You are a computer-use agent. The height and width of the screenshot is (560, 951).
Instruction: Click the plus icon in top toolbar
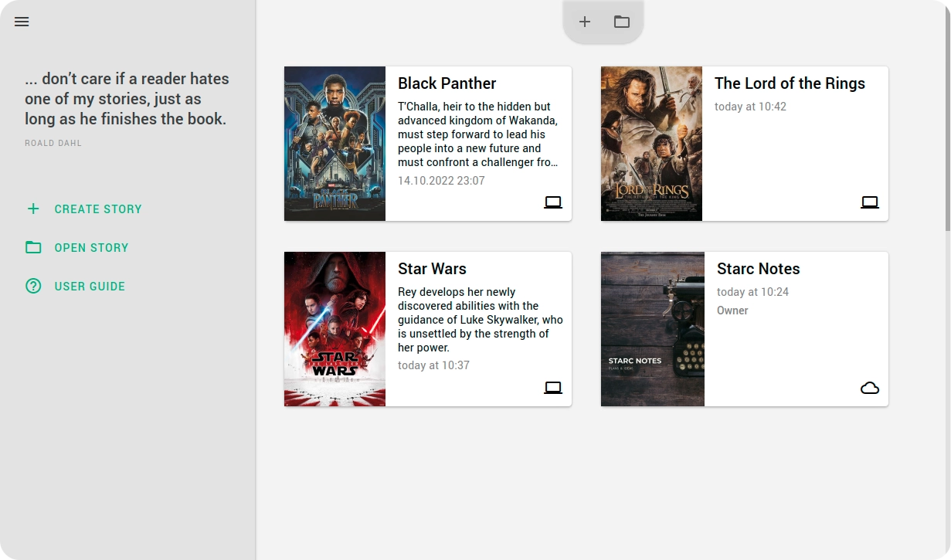pos(585,22)
